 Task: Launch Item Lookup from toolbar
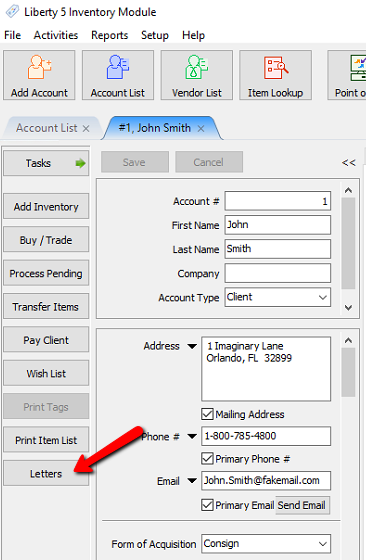click(275, 75)
